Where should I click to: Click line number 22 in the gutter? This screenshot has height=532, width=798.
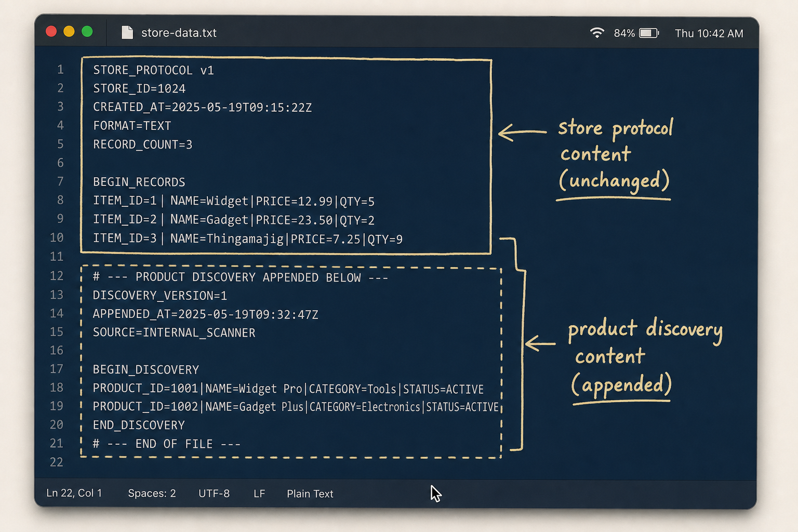point(57,462)
